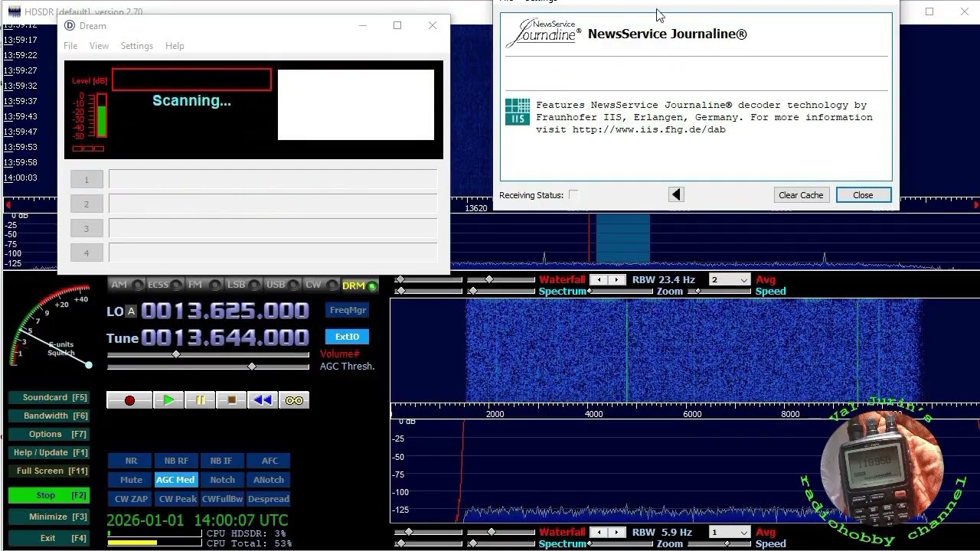Image resolution: width=980 pixels, height=551 pixels.
Task: Toggle CWFullBw button
Action: [x=222, y=499]
